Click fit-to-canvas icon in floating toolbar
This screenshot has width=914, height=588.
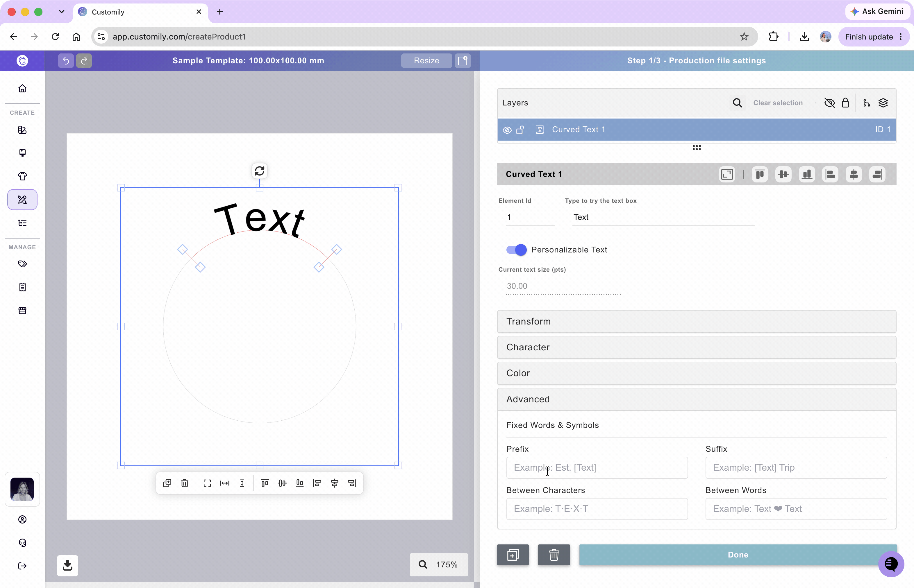tap(207, 483)
